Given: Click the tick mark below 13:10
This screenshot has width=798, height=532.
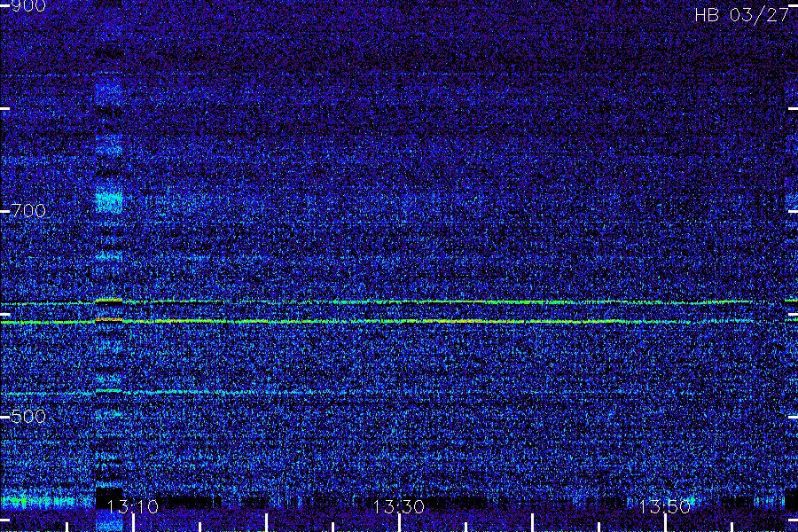Looking at the screenshot, I should (x=133, y=523).
